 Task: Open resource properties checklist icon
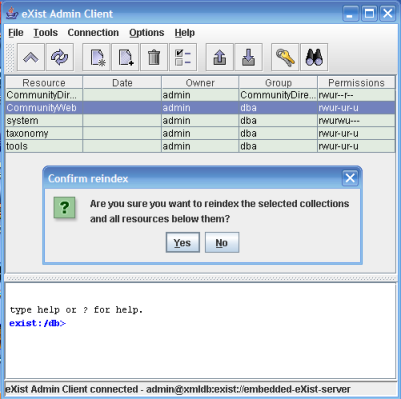tap(183, 57)
